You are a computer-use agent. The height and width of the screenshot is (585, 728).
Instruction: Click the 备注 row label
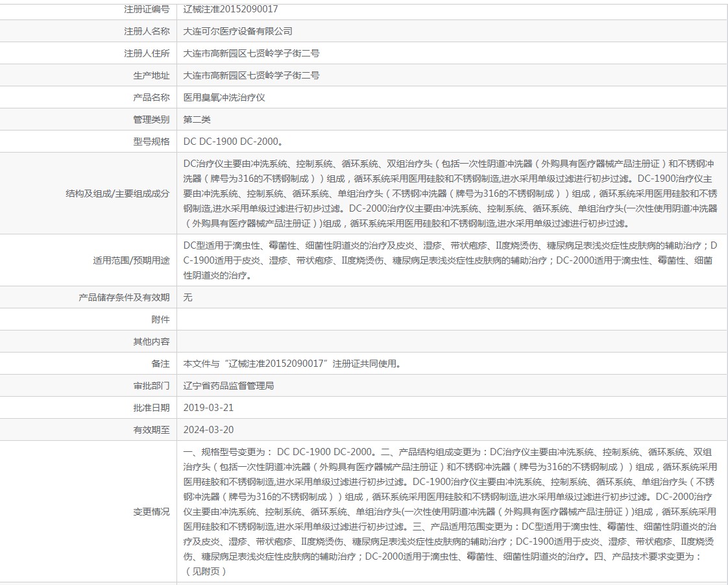[161, 364]
